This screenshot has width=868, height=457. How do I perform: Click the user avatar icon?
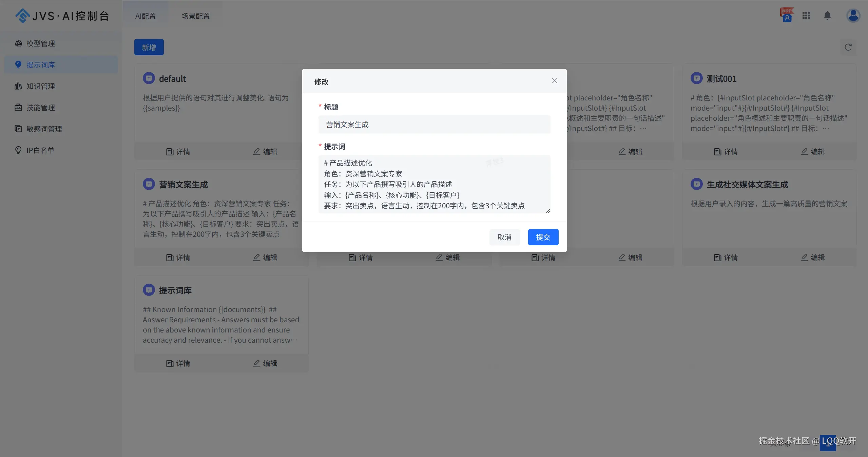853,16
